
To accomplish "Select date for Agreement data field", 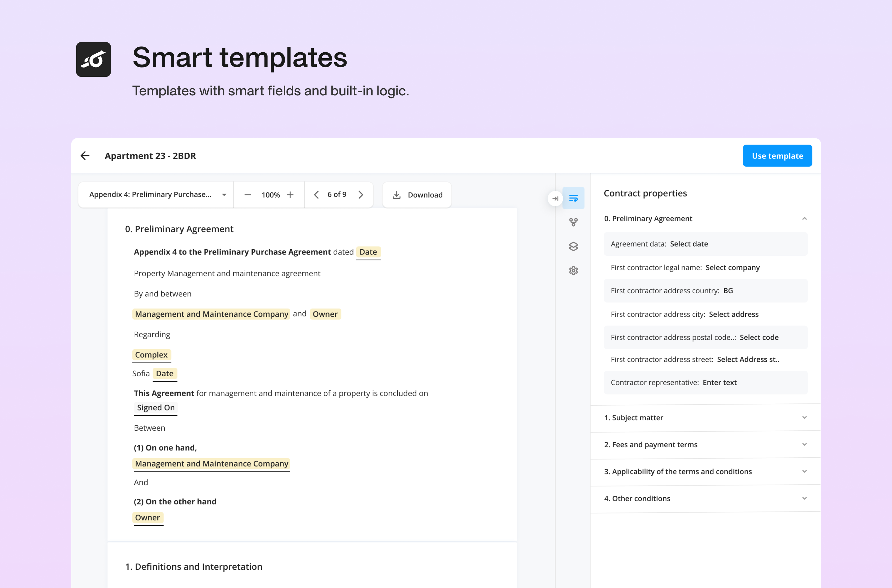I will [689, 244].
